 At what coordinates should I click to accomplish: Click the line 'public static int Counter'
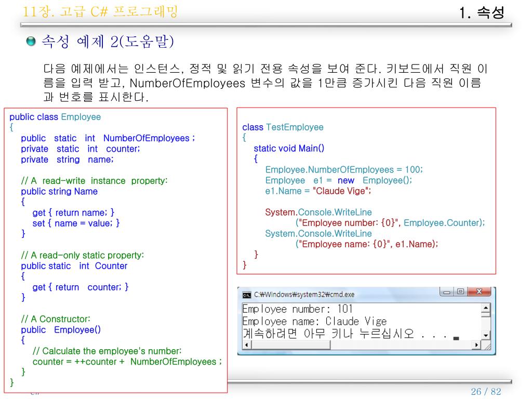pyautogui.click(x=74, y=266)
